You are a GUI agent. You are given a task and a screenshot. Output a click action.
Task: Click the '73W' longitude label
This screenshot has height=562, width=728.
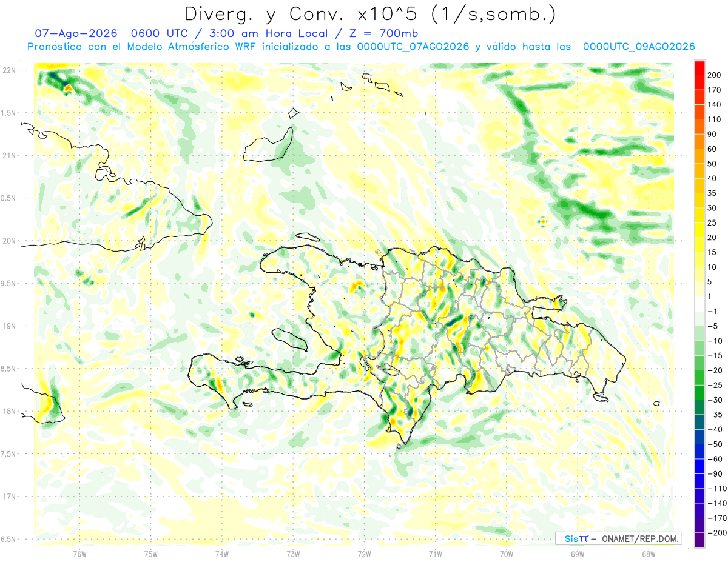pyautogui.click(x=292, y=553)
